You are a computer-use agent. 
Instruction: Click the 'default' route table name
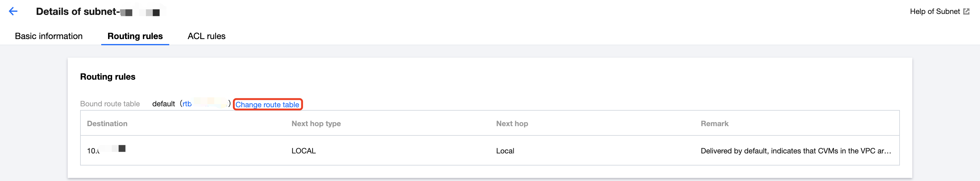(164, 104)
